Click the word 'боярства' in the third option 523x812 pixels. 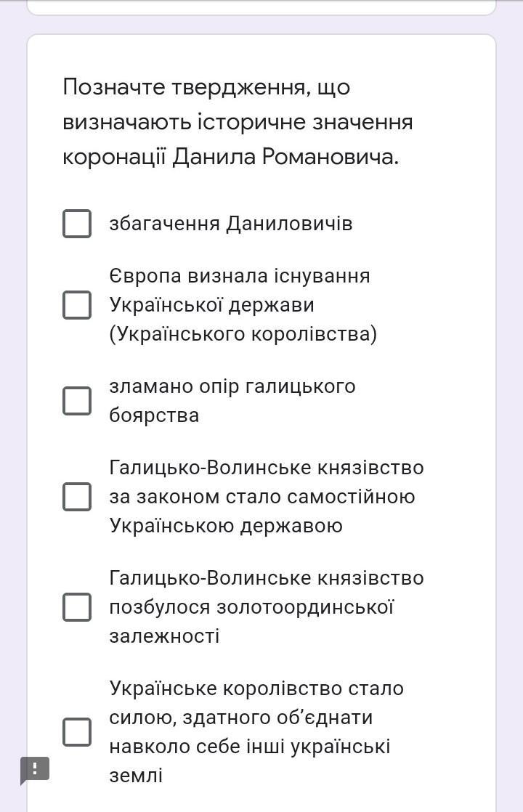coord(154,415)
